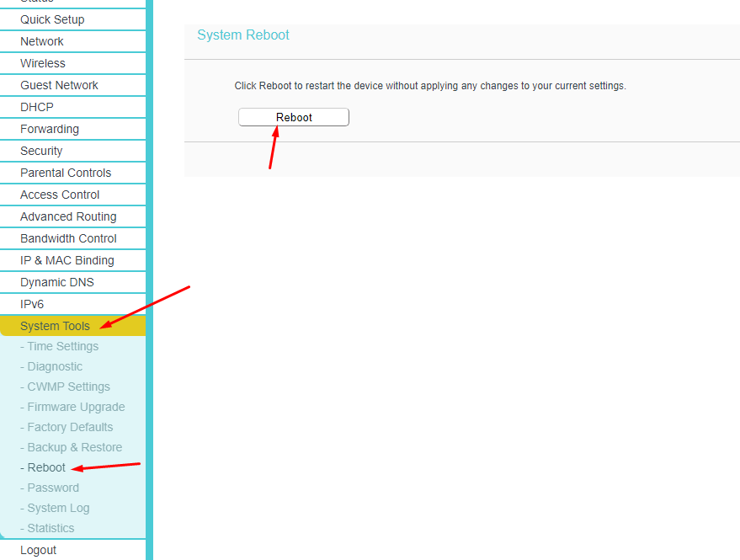Select the Forwarding menu item

(x=49, y=128)
